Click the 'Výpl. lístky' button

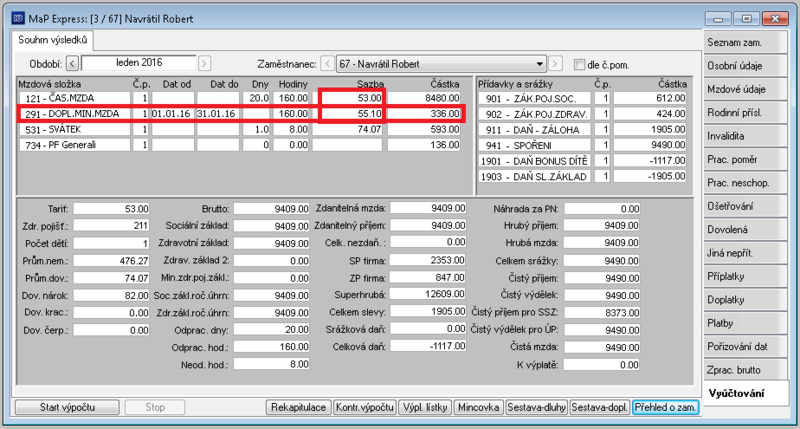(425, 407)
